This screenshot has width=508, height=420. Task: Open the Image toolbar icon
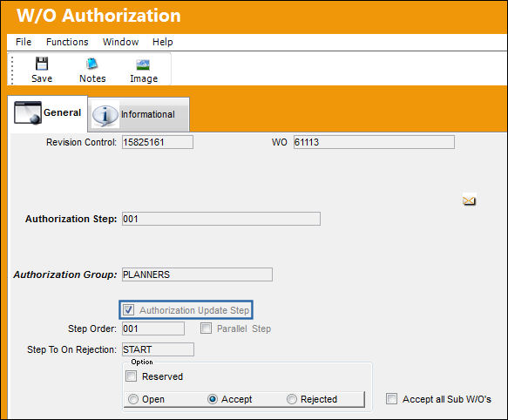(143, 64)
